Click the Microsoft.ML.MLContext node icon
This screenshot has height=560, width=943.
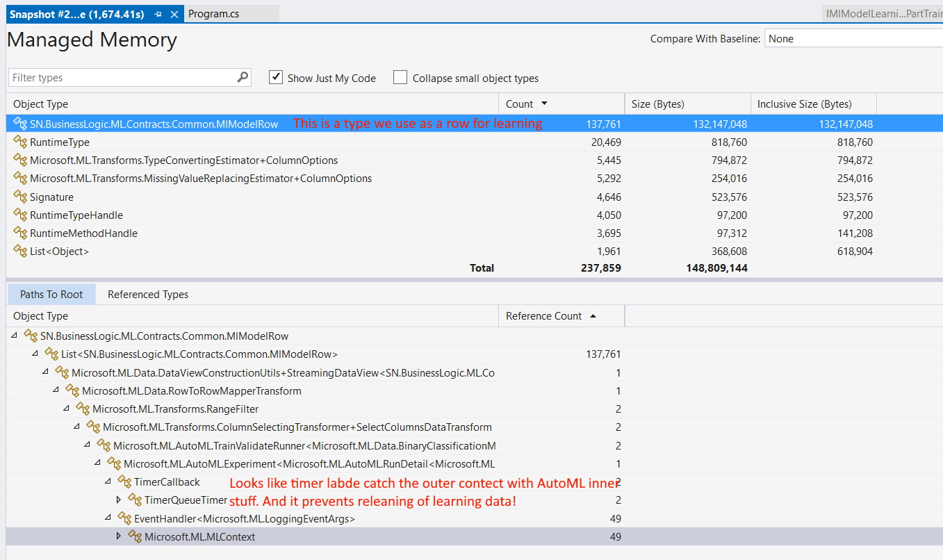[x=135, y=536]
